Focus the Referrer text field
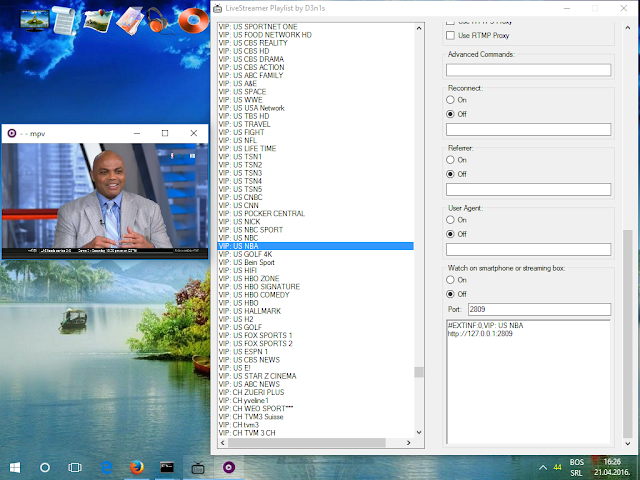This screenshot has height=480, width=640. tap(529, 189)
